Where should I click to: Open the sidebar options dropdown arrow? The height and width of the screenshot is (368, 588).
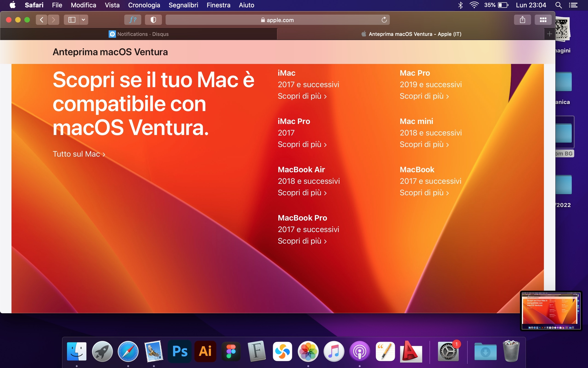pyautogui.click(x=83, y=20)
